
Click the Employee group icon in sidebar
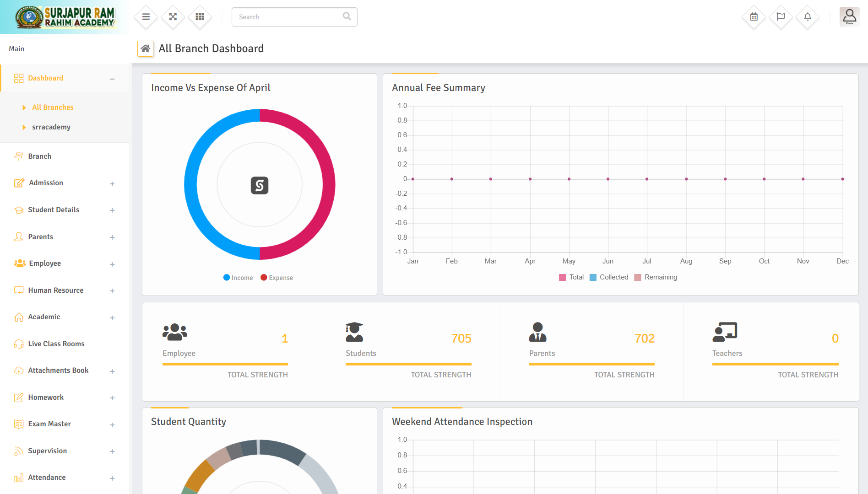pos(20,263)
